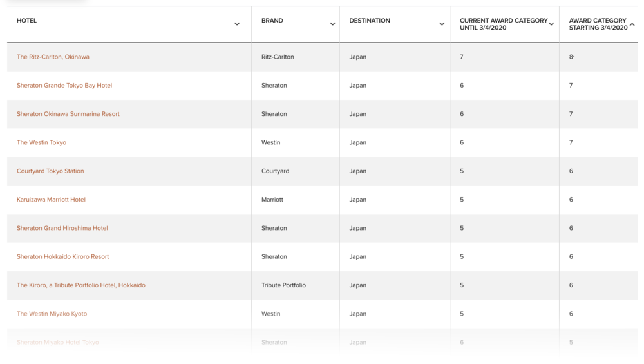Viewport: 644px width, 364px height.
Task: Go to Karuizawa Marriott Hotel
Action: 51,200
